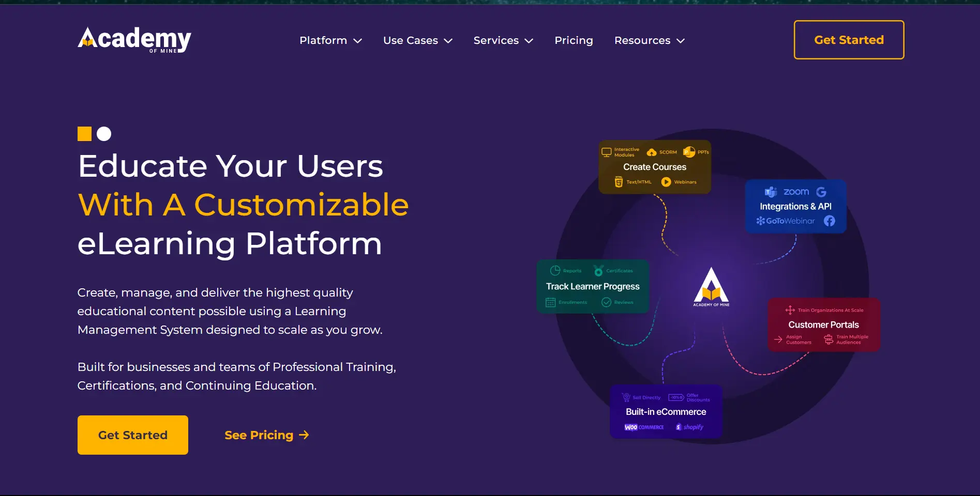This screenshot has width=980, height=496.
Task: Click the Enrollments calendar icon
Action: [550, 302]
